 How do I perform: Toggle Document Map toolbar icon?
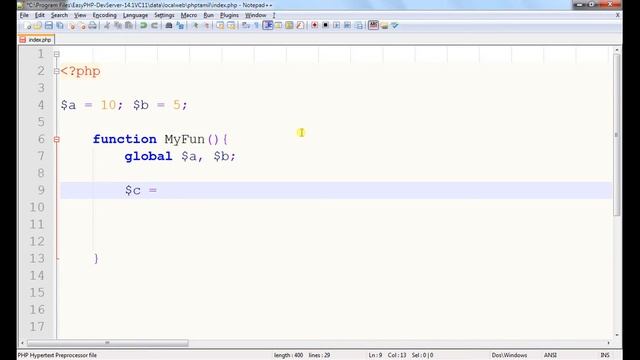coord(289,26)
